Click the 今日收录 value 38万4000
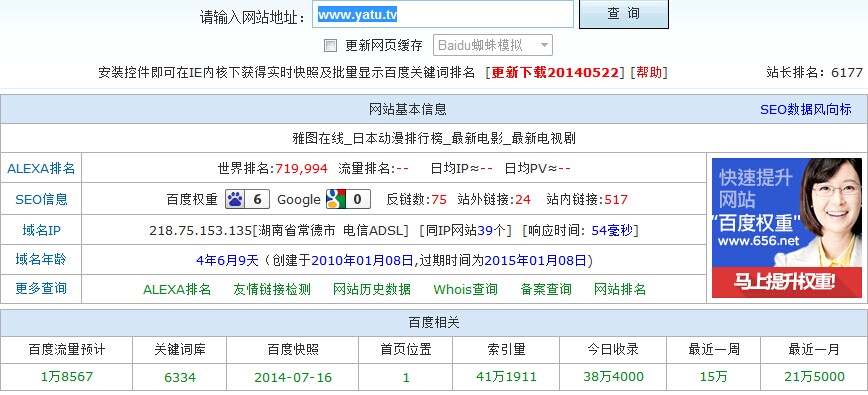Viewport: 868px width, 395px height. click(x=613, y=377)
